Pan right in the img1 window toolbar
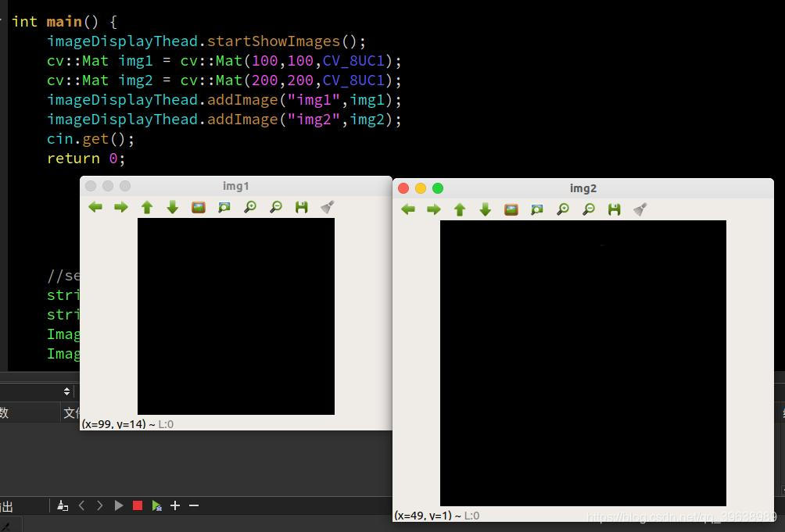Image resolution: width=785 pixels, height=532 pixels. [120, 207]
